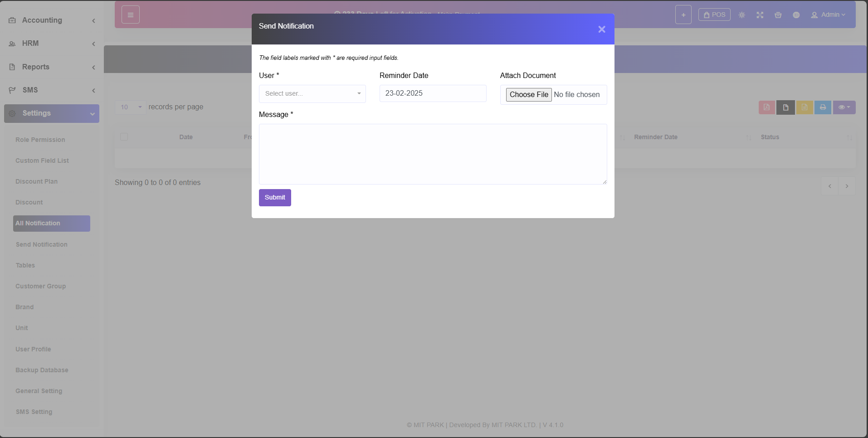Click the Reminder Date field
The image size is (868, 438).
pyautogui.click(x=433, y=93)
